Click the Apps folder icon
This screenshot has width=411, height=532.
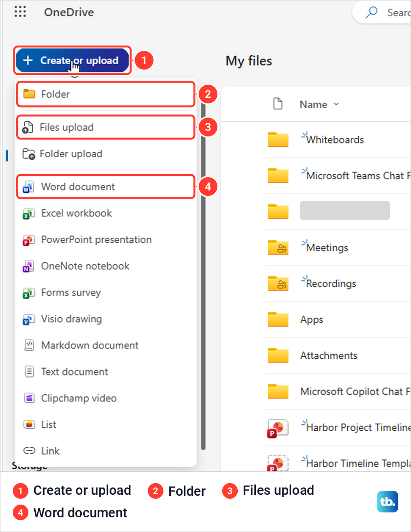tap(278, 319)
